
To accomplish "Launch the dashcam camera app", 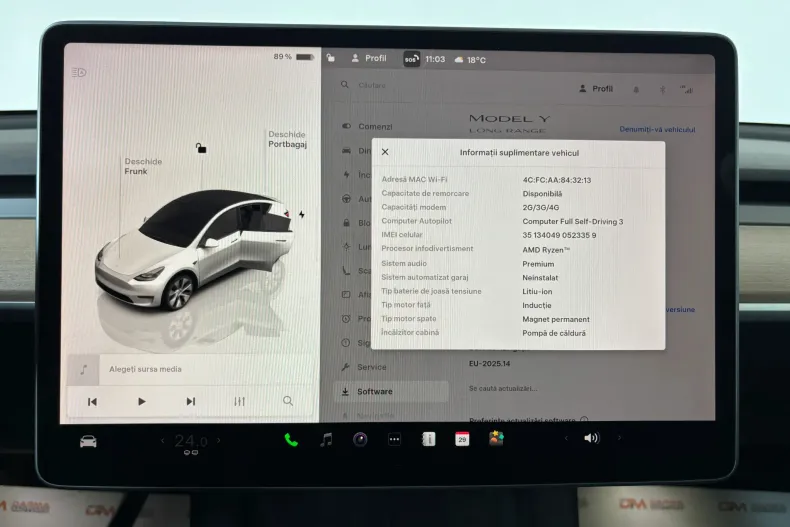I will click(360, 440).
